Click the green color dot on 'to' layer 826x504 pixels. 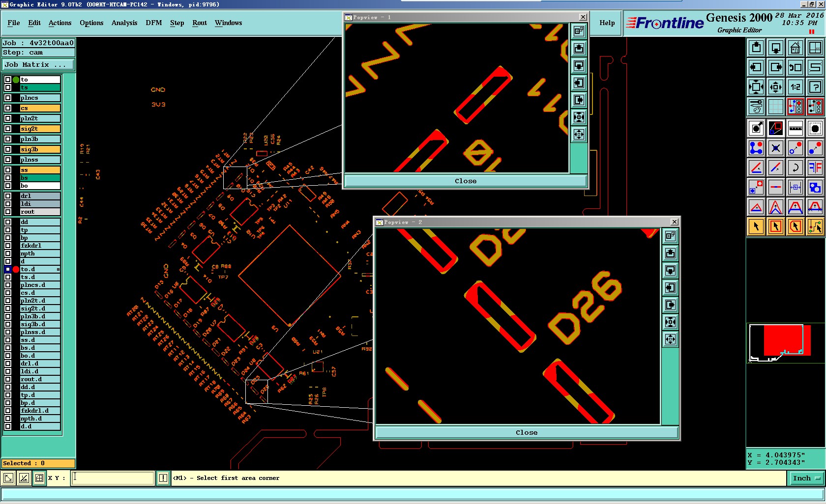coord(16,80)
